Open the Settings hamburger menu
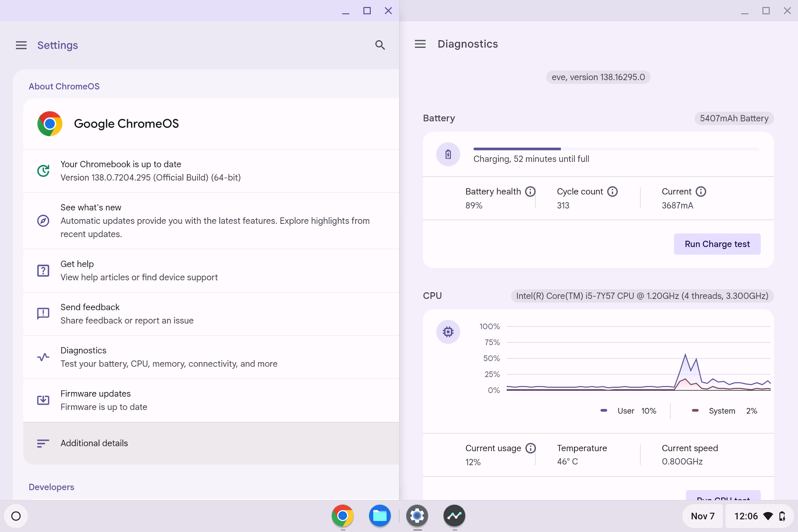 coord(21,45)
